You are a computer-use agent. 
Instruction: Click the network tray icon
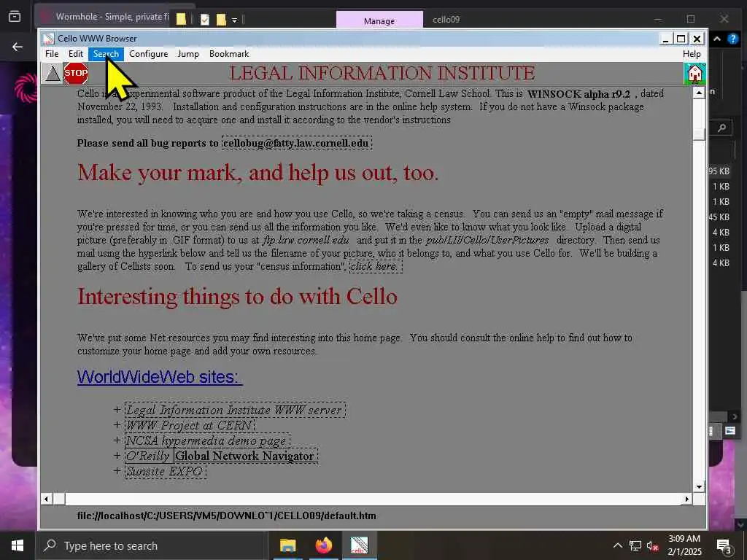635,546
